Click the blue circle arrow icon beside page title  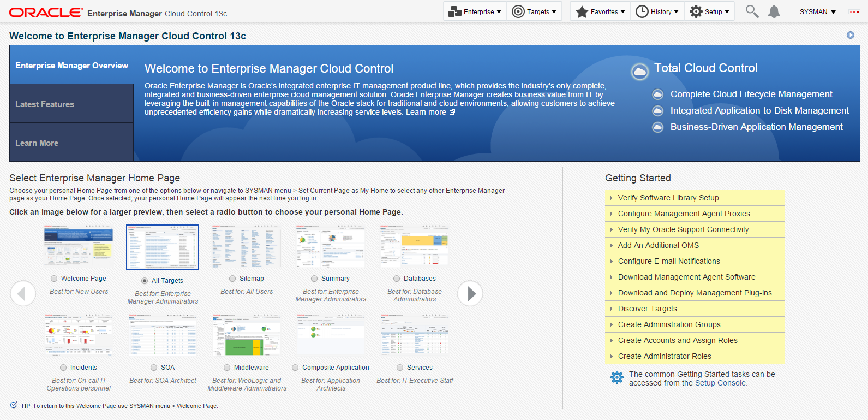851,35
